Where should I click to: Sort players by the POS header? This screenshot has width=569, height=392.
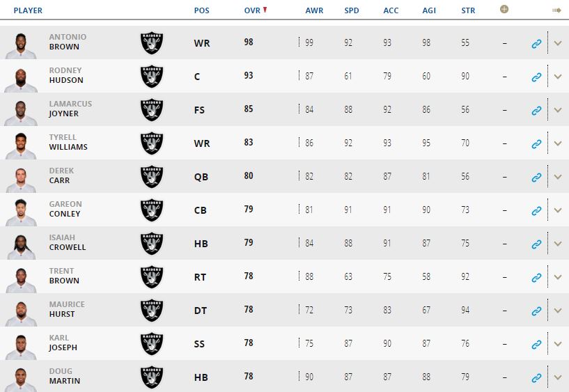202,10
